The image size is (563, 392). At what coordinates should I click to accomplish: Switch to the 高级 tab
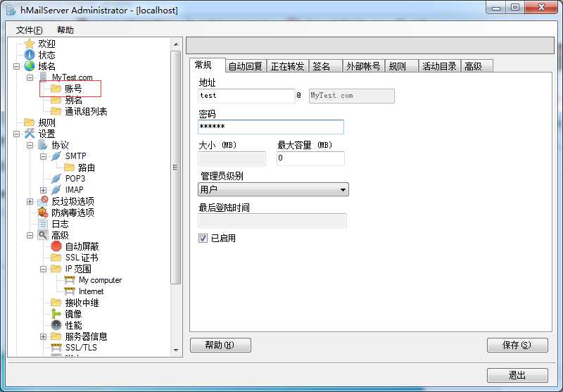477,66
